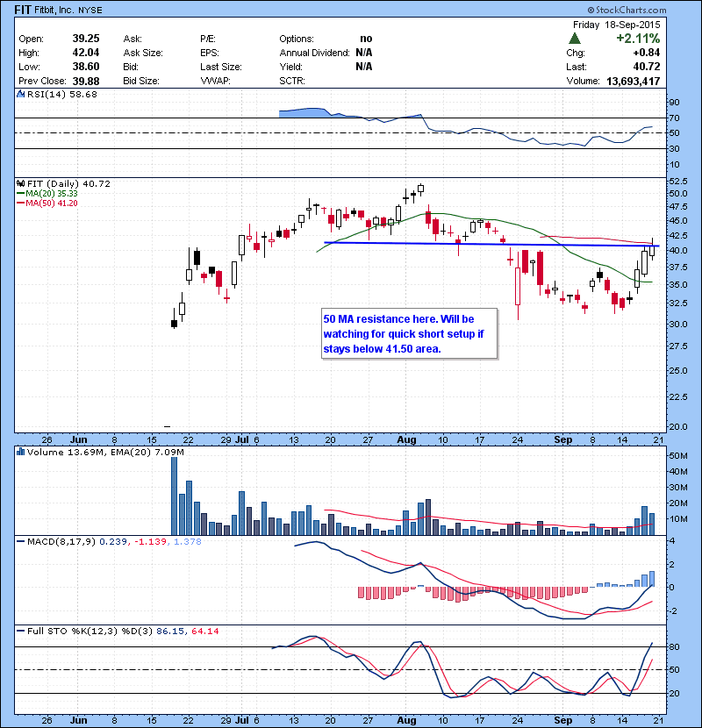The height and width of the screenshot is (728, 702).
Task: Click the FIT ticker symbol in header
Action: coord(23,10)
